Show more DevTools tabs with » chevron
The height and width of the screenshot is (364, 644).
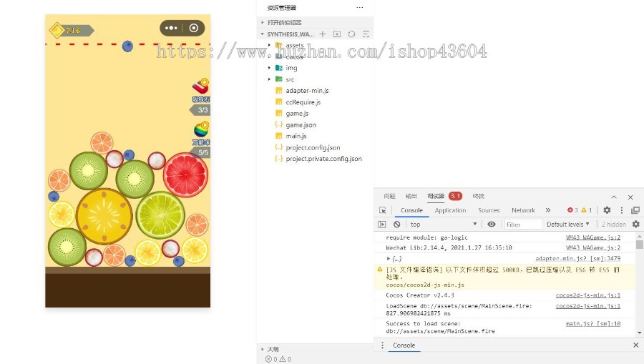[548, 210]
